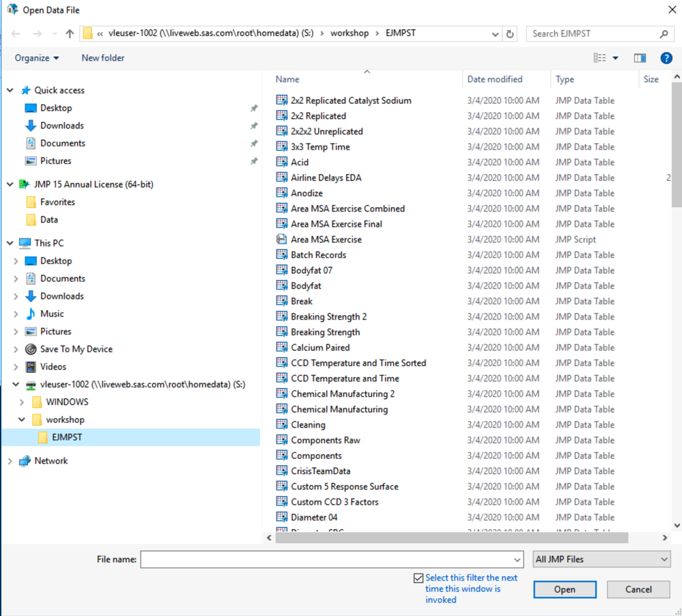Go up one folder level with up arrow
This screenshot has height=616, width=682.
[70, 34]
